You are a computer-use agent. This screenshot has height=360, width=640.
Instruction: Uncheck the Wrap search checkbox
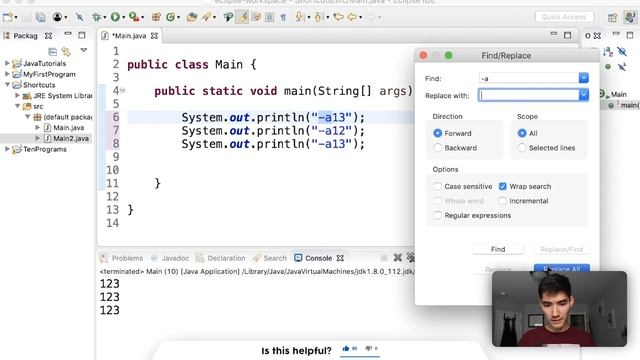pyautogui.click(x=502, y=186)
